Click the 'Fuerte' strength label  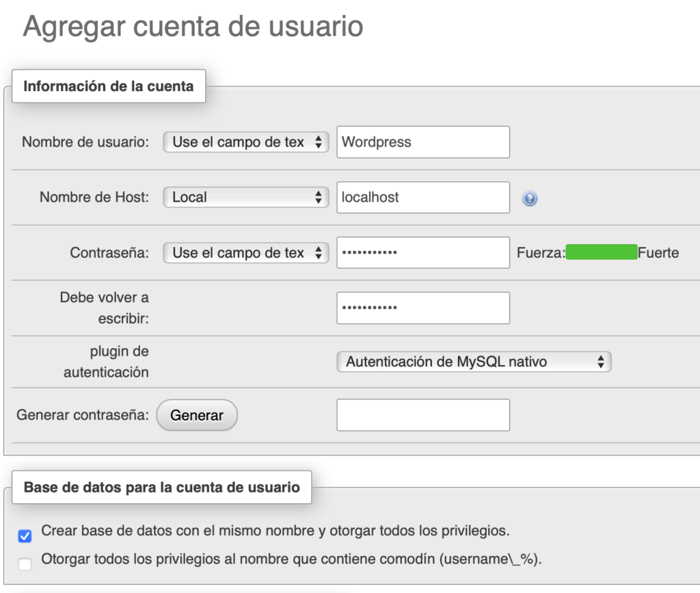tap(658, 253)
